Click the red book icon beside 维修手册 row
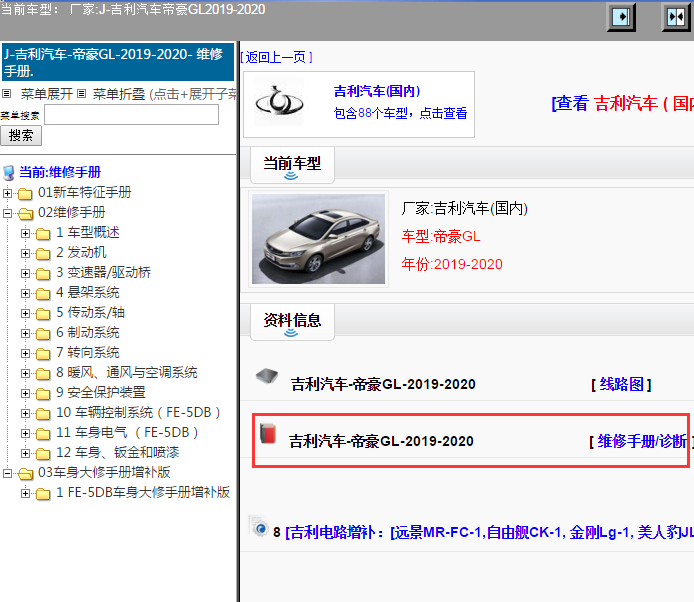This screenshot has width=694, height=602. pyautogui.click(x=268, y=433)
